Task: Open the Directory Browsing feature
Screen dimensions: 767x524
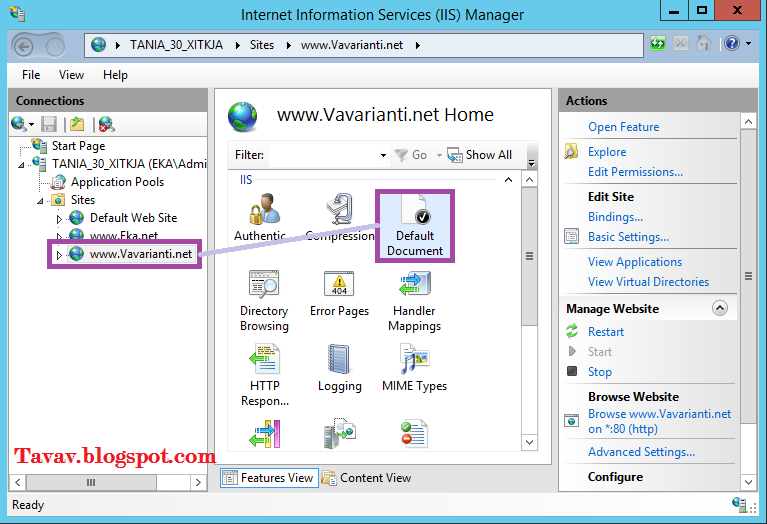Action: tap(264, 300)
